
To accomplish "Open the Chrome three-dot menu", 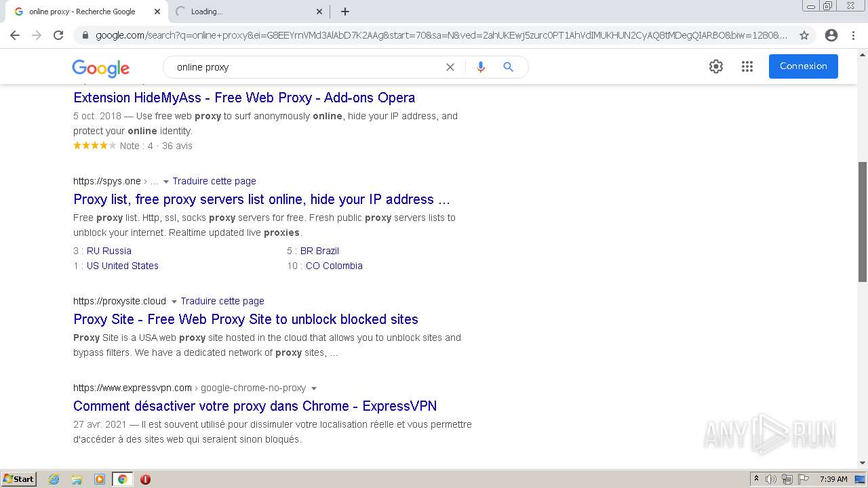I will (x=853, y=35).
